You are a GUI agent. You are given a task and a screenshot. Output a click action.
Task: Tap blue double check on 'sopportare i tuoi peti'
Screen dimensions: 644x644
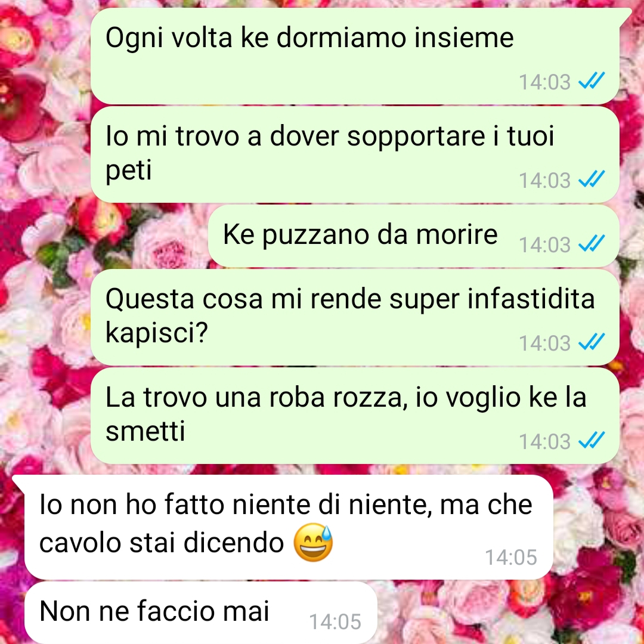pos(592,179)
